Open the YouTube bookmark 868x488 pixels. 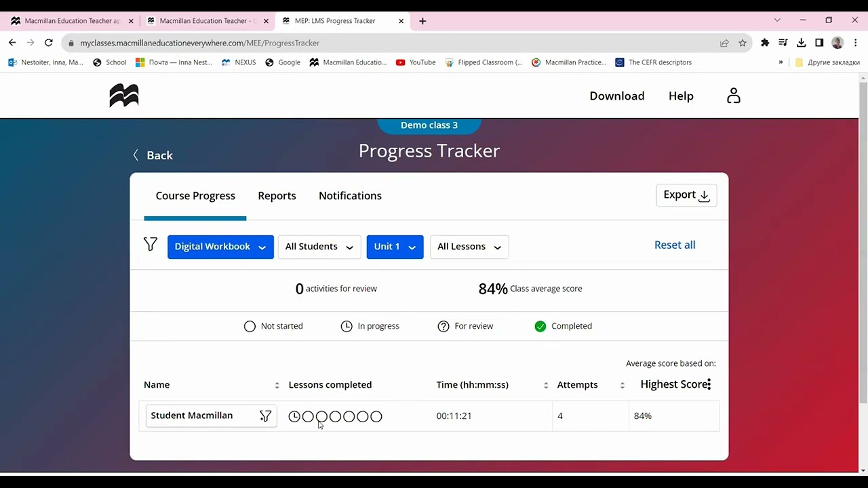pos(416,62)
